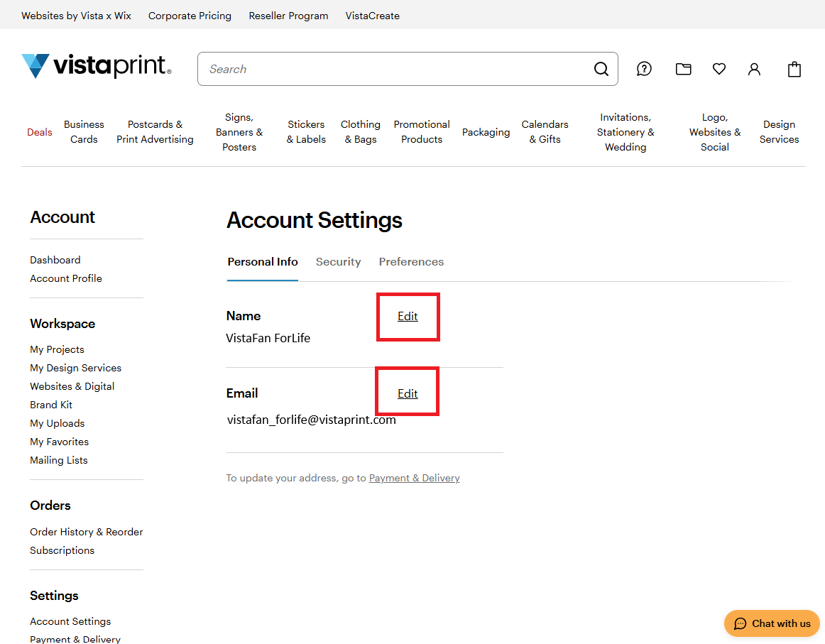Open the Reseller Program link
This screenshot has height=644, width=825.
tap(288, 16)
